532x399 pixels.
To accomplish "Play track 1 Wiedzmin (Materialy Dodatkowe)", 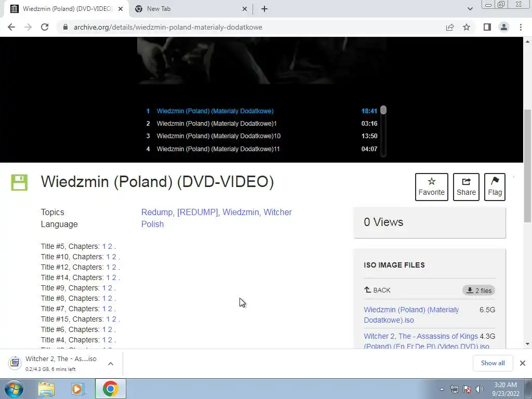I will click(262, 111).
